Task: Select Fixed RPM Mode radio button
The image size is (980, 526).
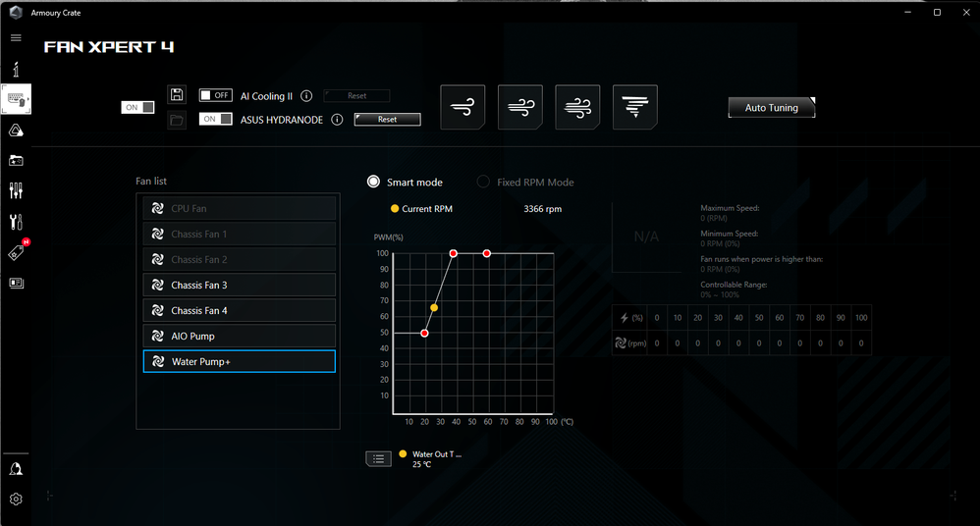Action: click(x=483, y=182)
